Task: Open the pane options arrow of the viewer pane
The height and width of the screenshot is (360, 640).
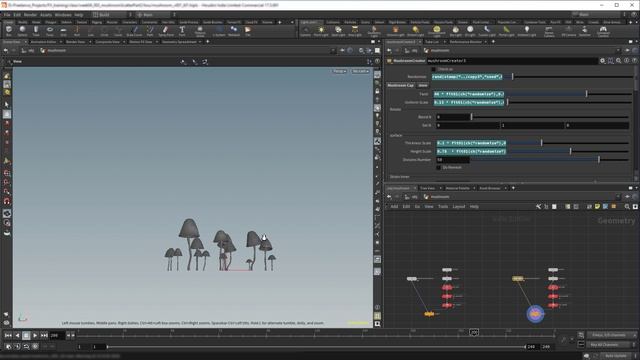Action: [378, 42]
